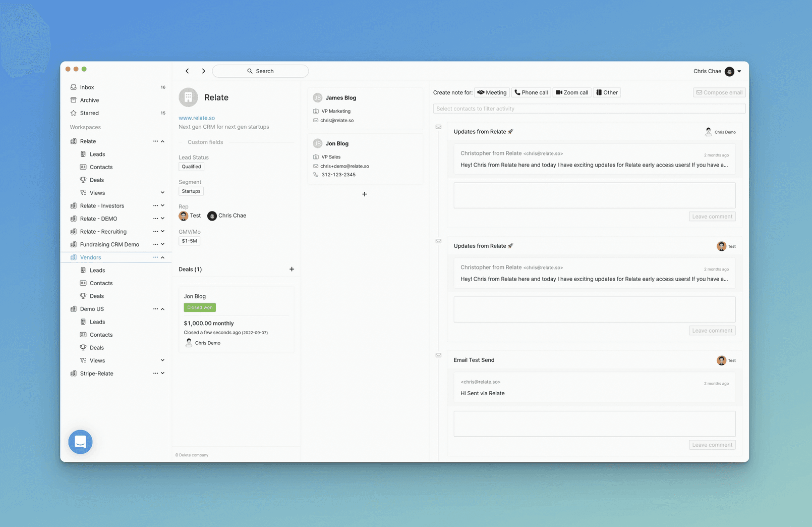Open more options for Stripe-Relate

pyautogui.click(x=155, y=373)
